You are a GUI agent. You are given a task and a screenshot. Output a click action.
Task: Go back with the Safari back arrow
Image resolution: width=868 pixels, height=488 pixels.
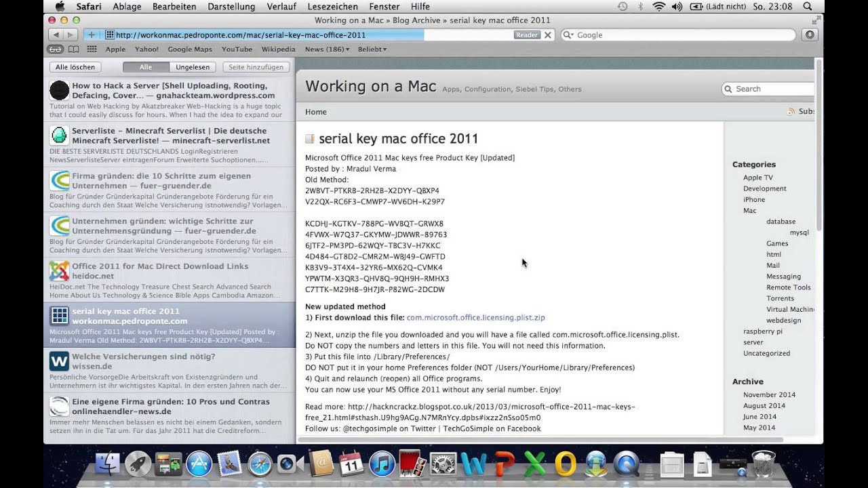(56, 35)
